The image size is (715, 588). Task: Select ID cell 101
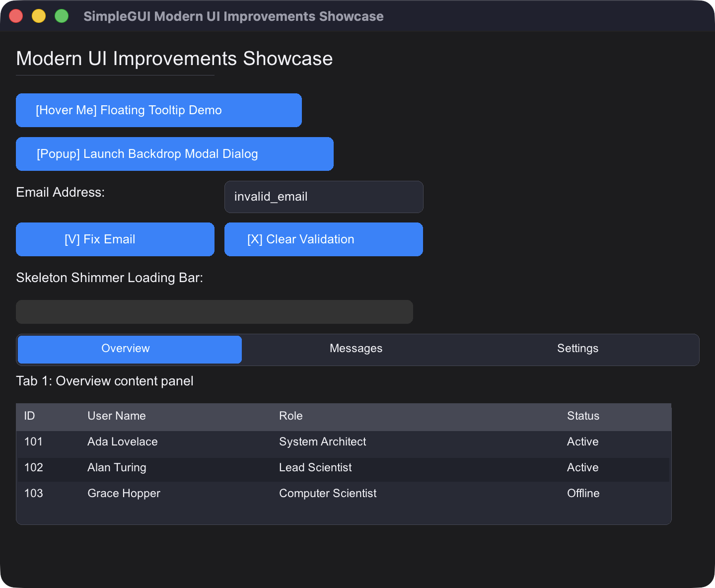click(33, 442)
